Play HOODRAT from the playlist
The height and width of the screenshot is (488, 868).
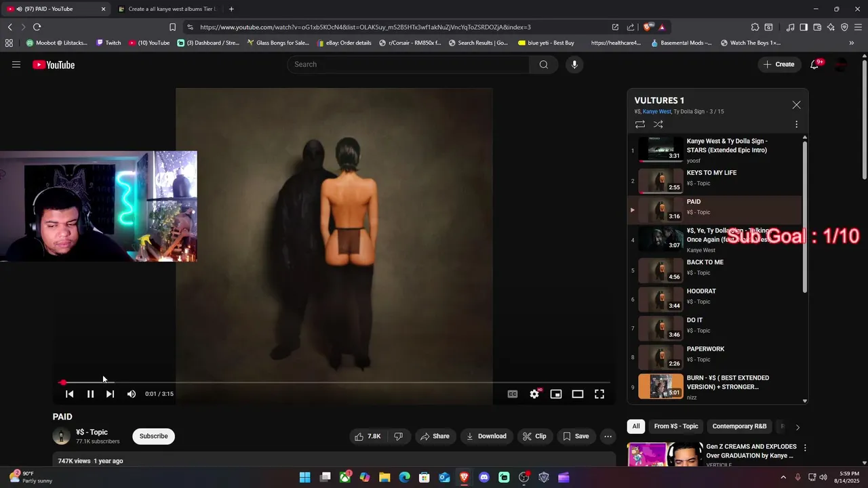[x=715, y=298]
